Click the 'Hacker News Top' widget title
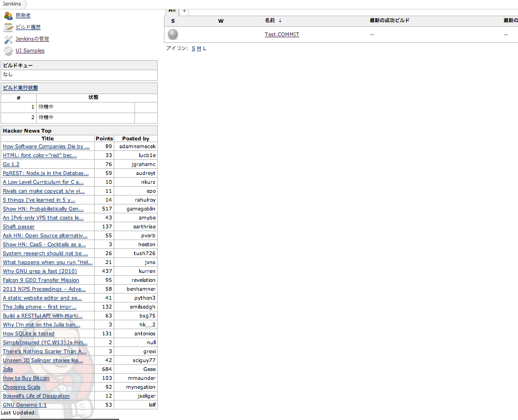Image resolution: width=518 pixels, height=420 pixels. tap(27, 131)
